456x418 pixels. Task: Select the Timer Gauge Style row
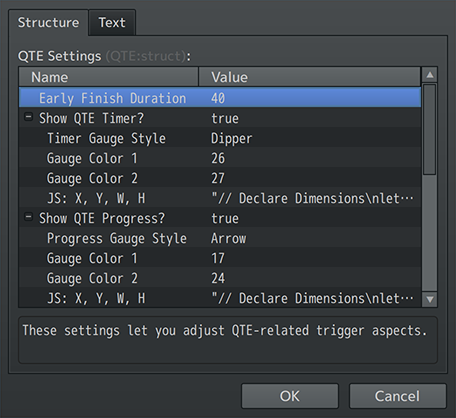pos(220,137)
